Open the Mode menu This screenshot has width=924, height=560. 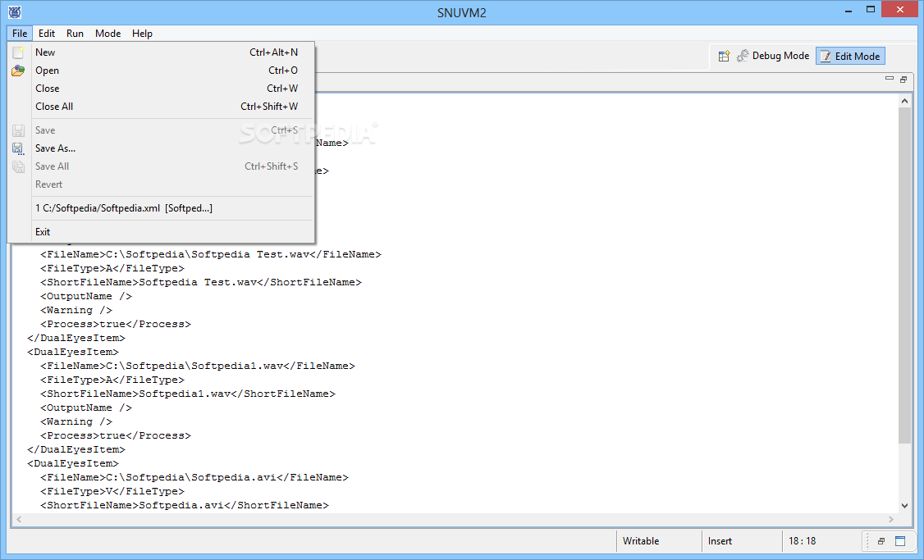[x=107, y=34]
